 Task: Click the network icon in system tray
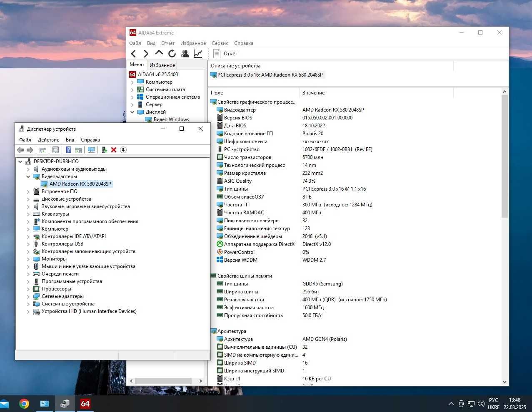[471, 404]
